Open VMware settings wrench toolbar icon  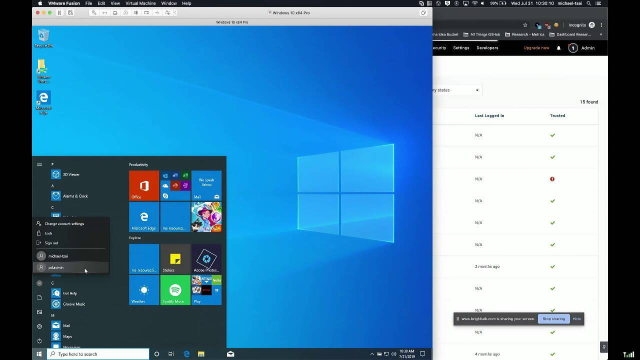tap(94, 13)
